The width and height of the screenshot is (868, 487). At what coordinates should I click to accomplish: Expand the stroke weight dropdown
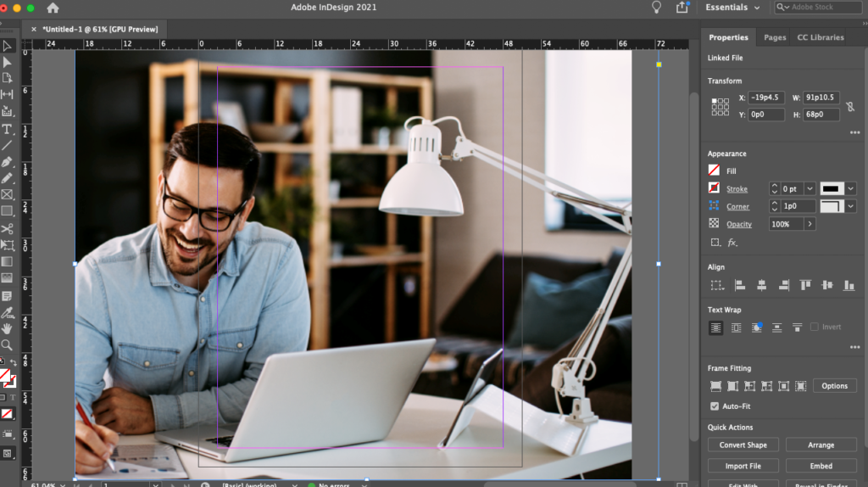point(810,188)
